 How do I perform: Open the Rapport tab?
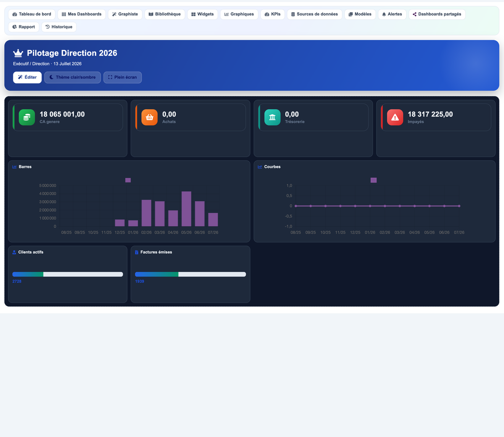click(24, 27)
